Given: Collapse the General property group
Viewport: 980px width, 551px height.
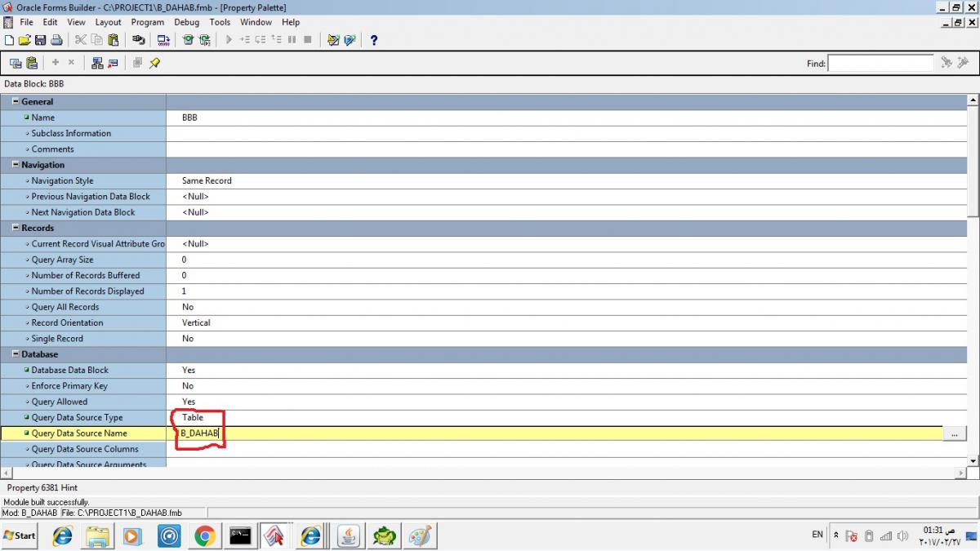Looking at the screenshot, I should click(x=16, y=102).
